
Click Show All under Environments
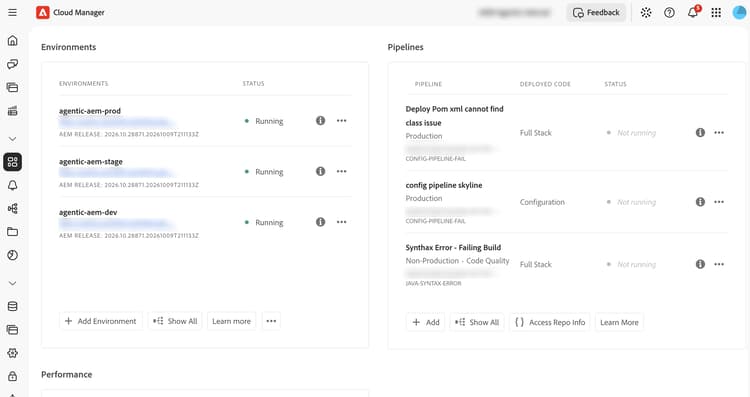point(175,321)
